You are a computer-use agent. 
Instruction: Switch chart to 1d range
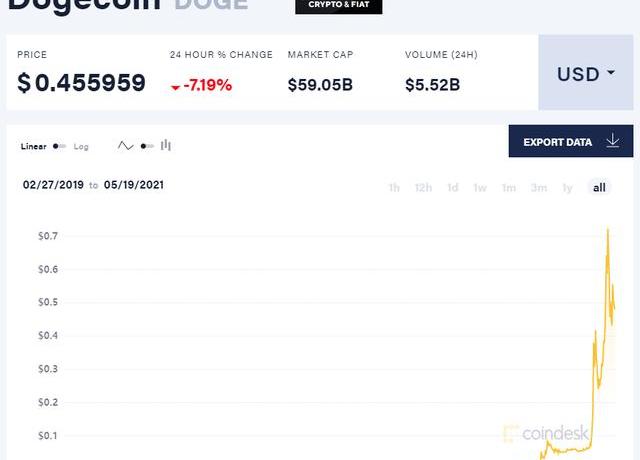coord(452,187)
